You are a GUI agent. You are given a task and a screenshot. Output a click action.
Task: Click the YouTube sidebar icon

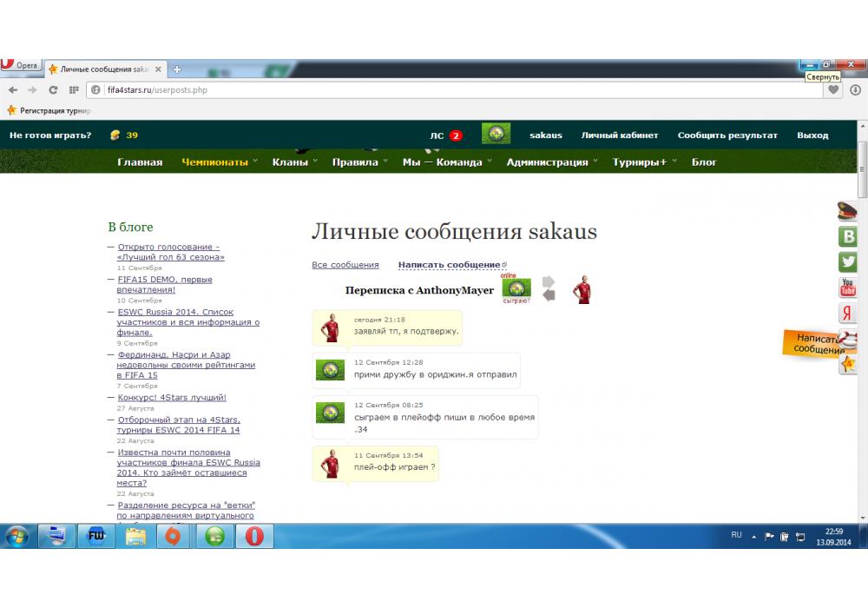847,287
